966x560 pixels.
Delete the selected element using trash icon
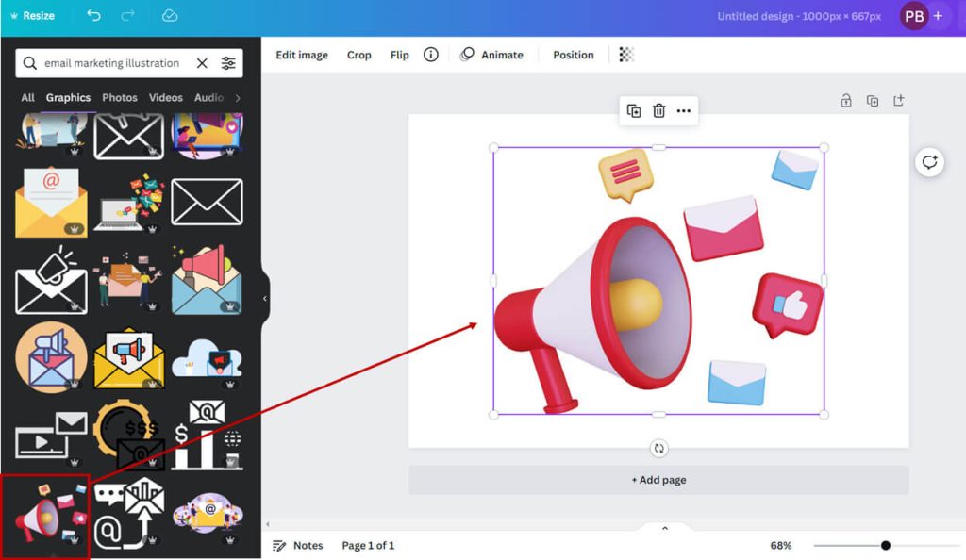(x=658, y=110)
